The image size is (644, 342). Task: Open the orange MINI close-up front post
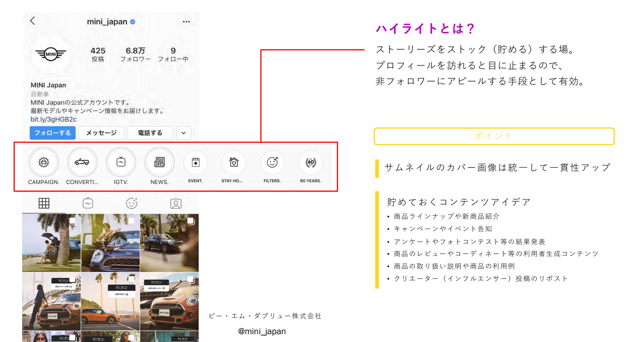point(169,301)
